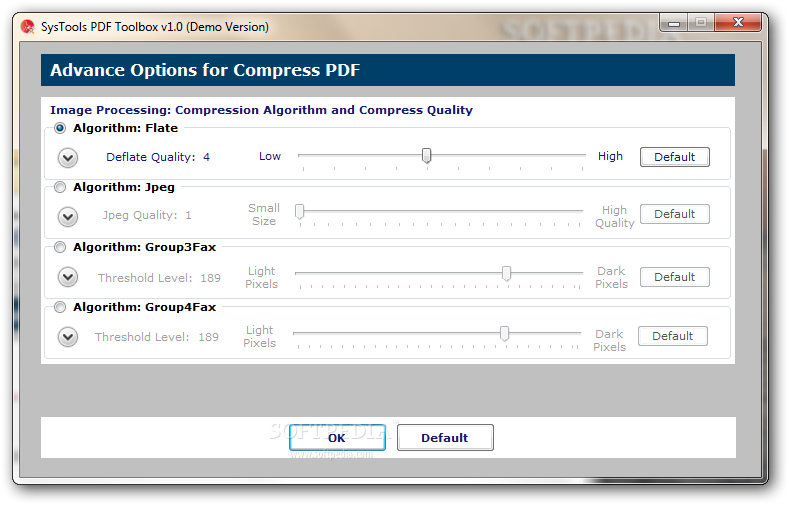Click the 'Low' label of Deflate slider

tap(270, 156)
